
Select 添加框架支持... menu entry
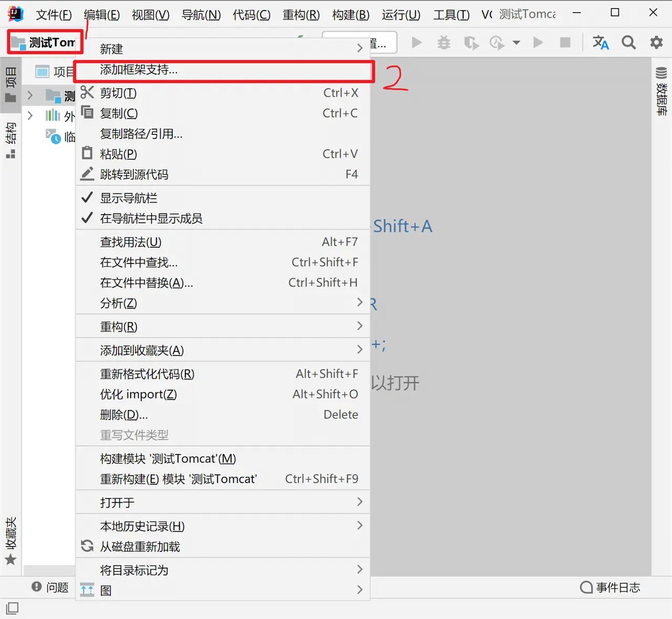coord(139,70)
